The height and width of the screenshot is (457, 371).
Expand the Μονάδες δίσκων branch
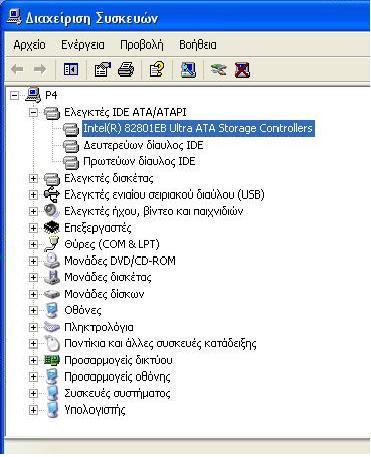tap(33, 294)
